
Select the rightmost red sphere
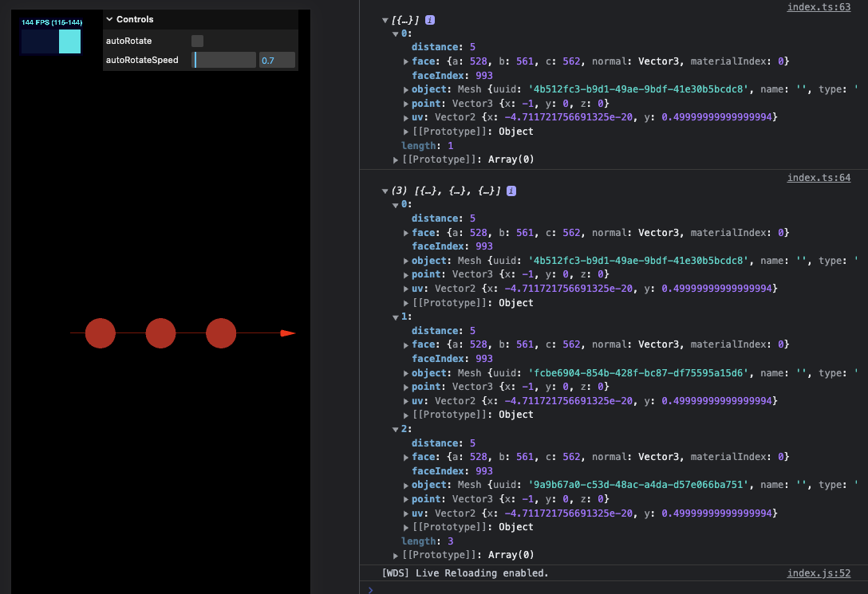pos(221,333)
